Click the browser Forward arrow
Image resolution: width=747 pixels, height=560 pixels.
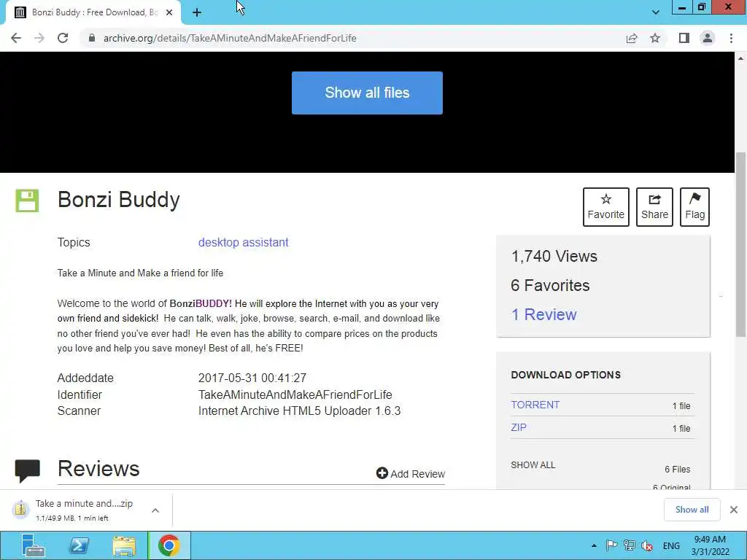tap(39, 38)
